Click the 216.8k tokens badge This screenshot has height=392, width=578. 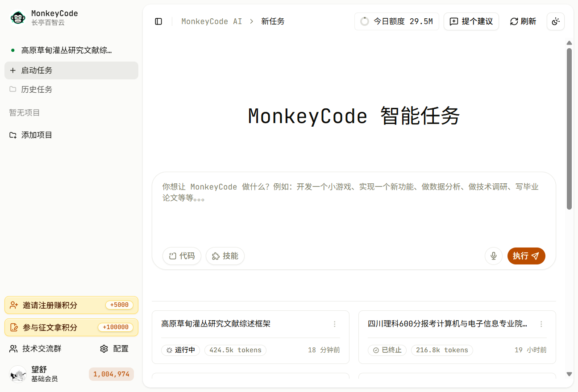pyautogui.click(x=442, y=350)
